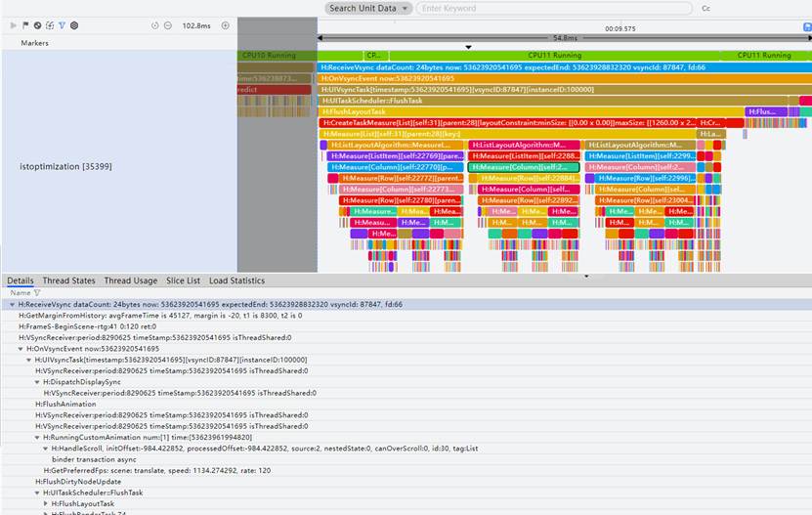Click the Name column filter funnel

[x=37, y=292]
